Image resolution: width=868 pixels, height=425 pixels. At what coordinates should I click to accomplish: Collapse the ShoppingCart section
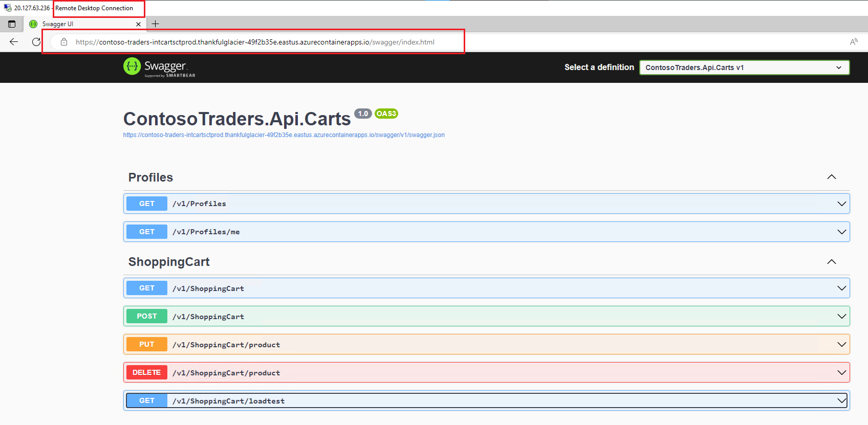pyautogui.click(x=832, y=261)
